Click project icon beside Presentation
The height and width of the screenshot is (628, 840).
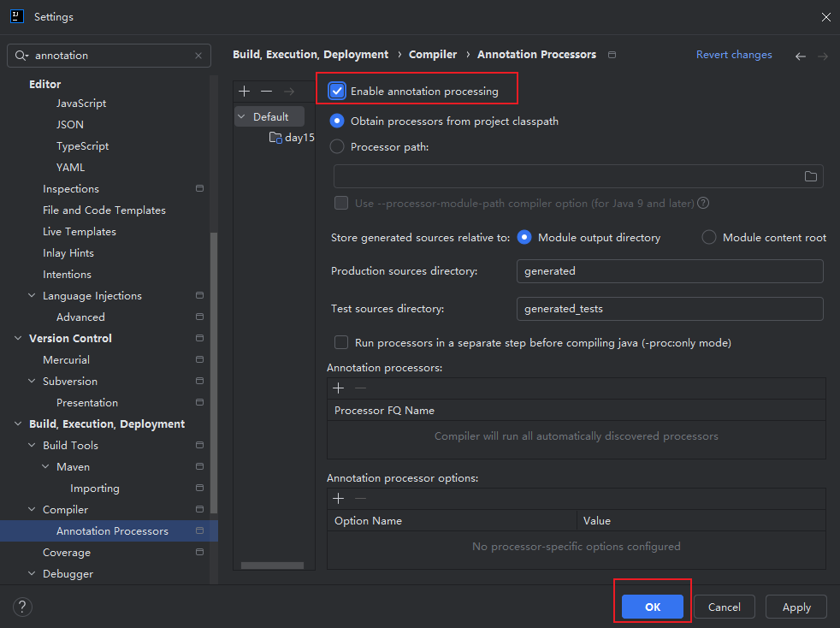(200, 402)
